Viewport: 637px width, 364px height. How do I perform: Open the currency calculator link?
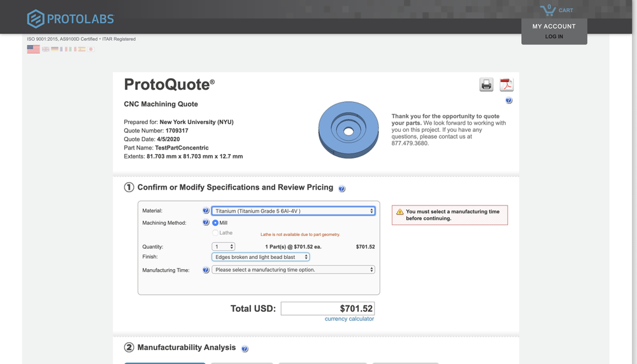349,319
